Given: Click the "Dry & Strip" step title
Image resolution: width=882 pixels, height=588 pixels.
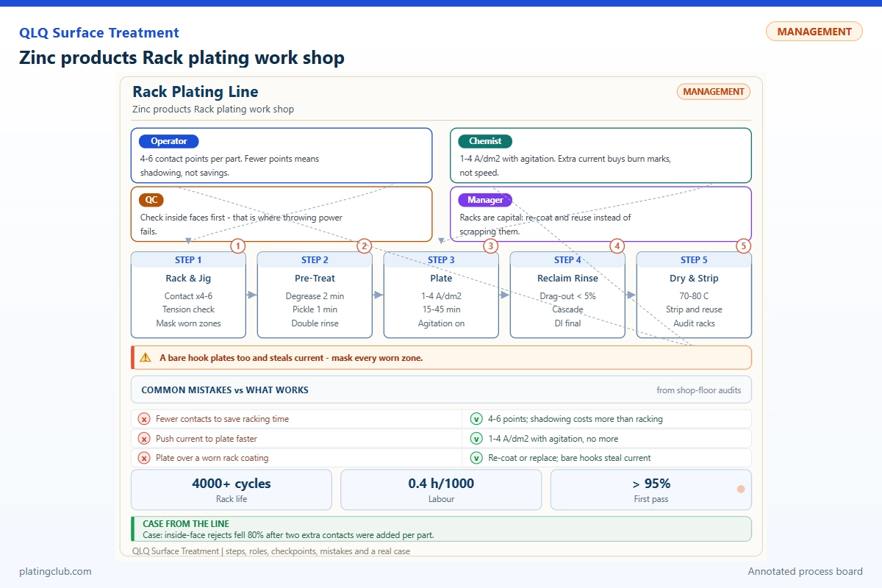Looking at the screenshot, I should 694,279.
